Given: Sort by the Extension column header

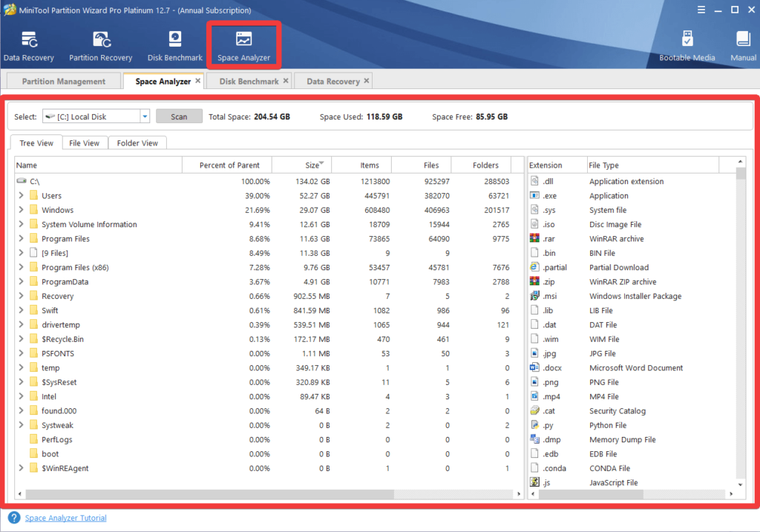Looking at the screenshot, I should pos(557,165).
